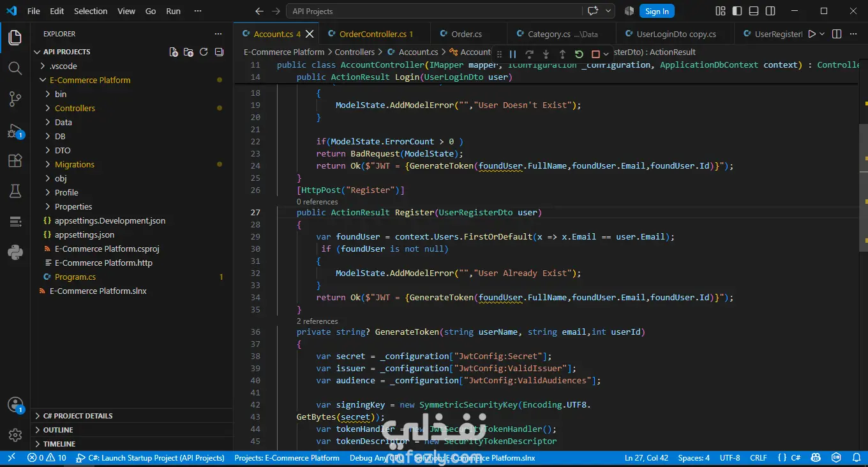
Task: Open the Source Control view
Action: [x=15, y=99]
